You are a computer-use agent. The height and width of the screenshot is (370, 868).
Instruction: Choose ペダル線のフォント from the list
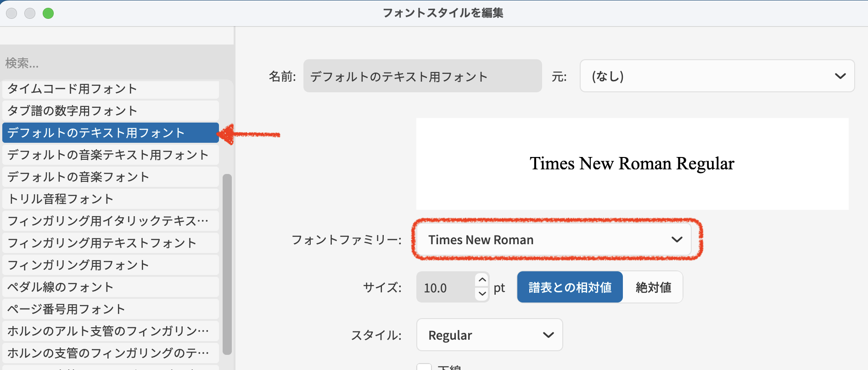point(110,287)
